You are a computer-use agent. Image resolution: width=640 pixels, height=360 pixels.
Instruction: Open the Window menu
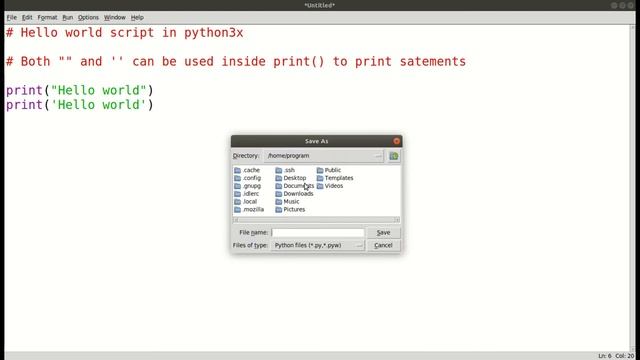pos(114,18)
